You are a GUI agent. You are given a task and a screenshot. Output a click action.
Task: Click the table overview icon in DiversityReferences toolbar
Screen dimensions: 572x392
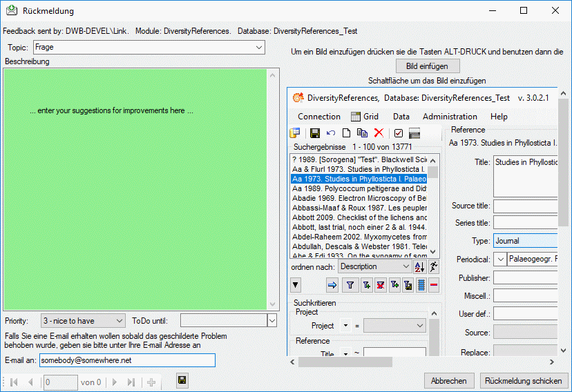coord(295,133)
